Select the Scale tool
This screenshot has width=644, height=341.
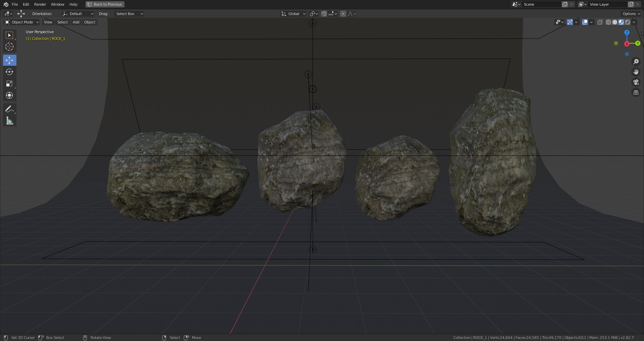pyautogui.click(x=10, y=83)
